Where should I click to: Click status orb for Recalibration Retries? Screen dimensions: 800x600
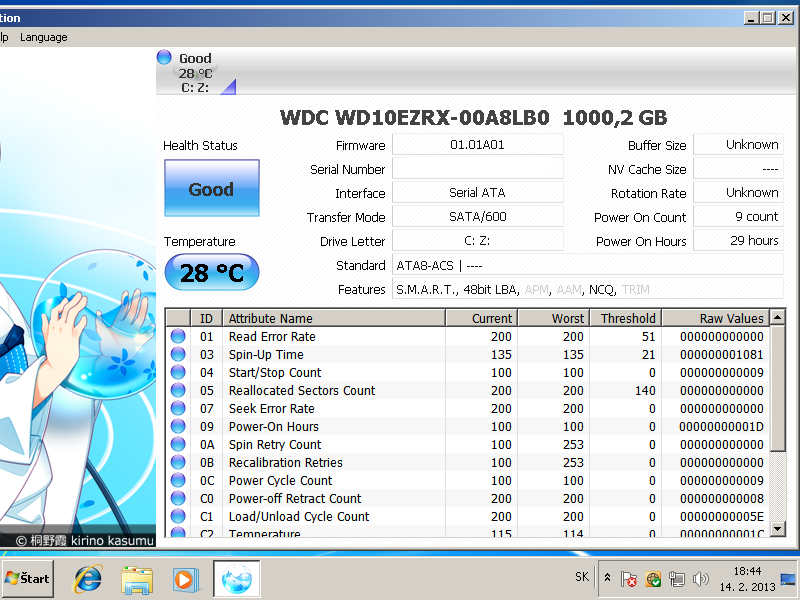(178, 462)
